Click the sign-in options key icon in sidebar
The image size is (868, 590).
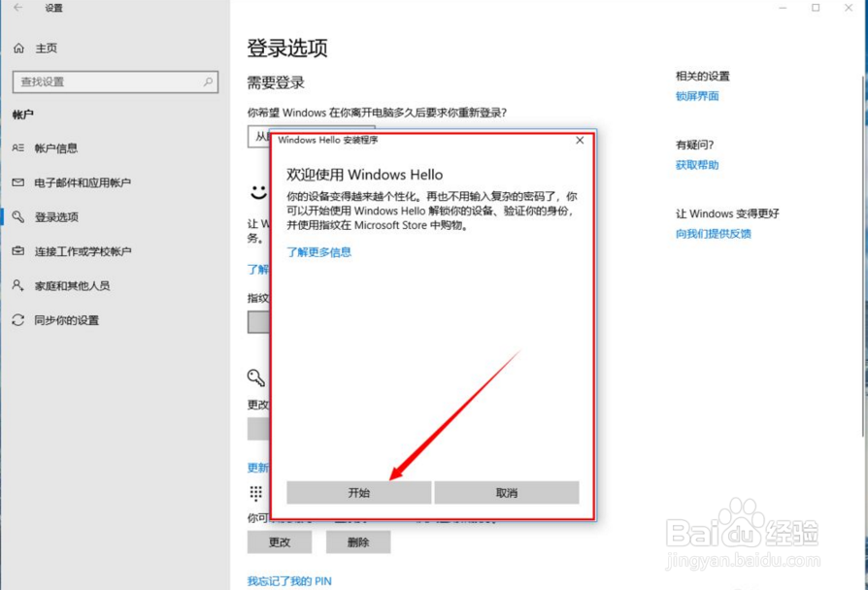[x=18, y=216]
